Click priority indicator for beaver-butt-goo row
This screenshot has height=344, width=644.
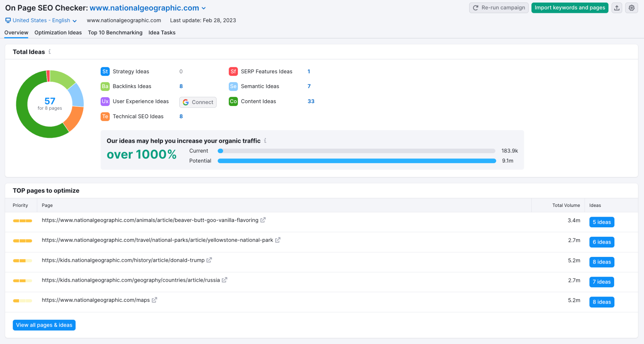tap(22, 221)
